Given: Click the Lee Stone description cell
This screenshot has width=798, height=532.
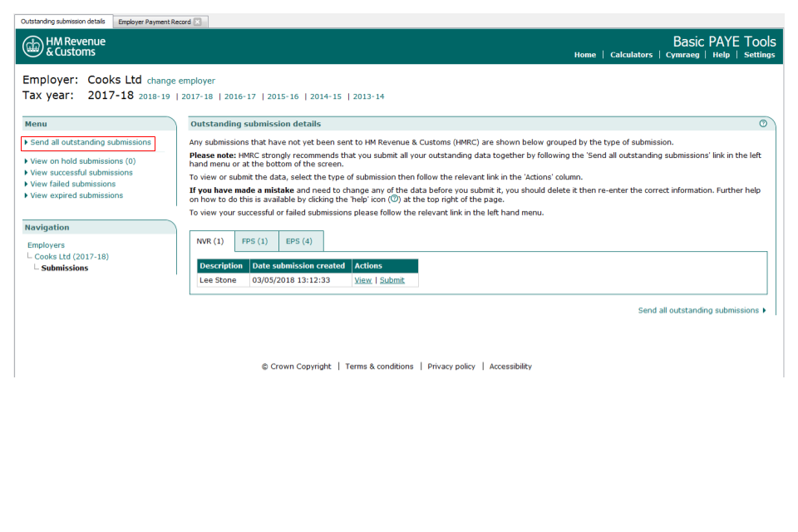Looking at the screenshot, I should click(x=224, y=280).
